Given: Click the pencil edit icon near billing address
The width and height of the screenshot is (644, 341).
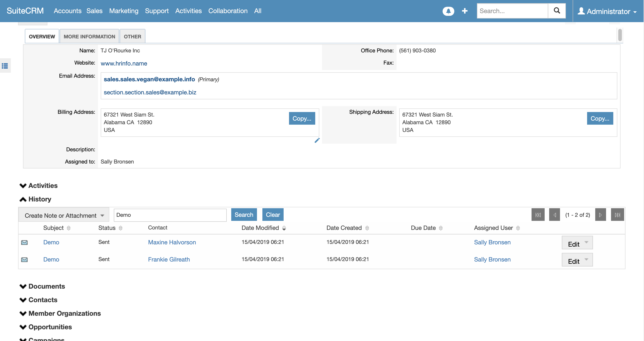Looking at the screenshot, I should [x=317, y=140].
